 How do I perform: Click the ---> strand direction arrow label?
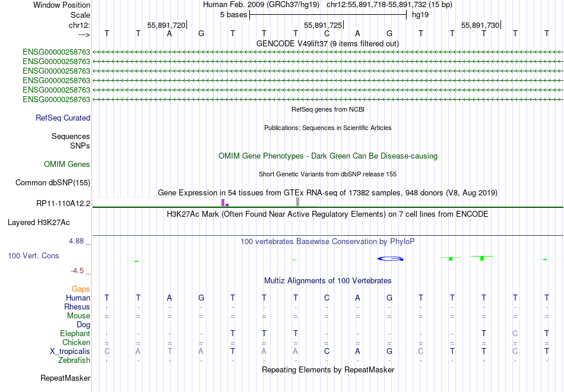pos(84,34)
